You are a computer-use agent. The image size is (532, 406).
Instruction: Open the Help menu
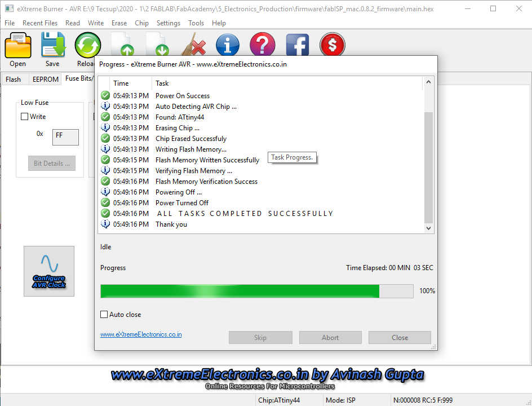tap(219, 23)
